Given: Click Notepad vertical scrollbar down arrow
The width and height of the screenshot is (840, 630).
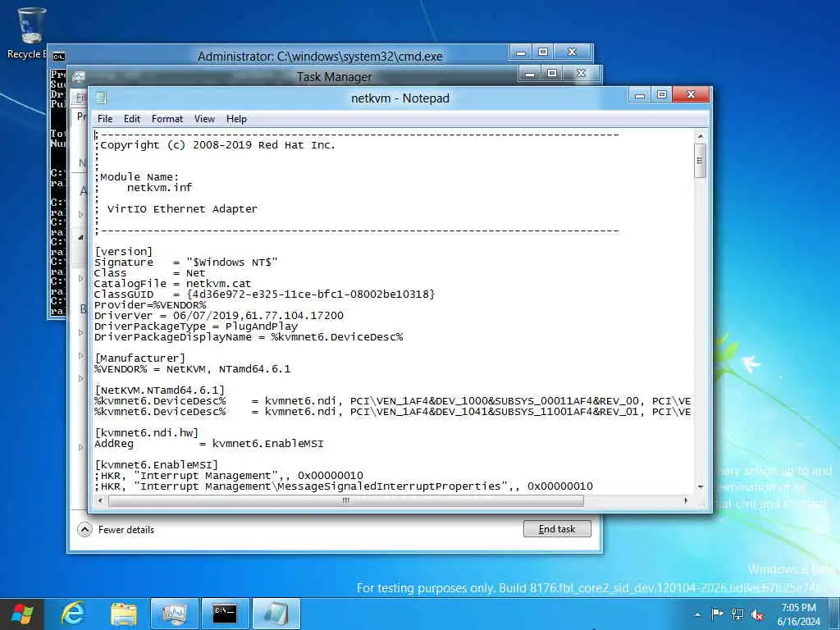Looking at the screenshot, I should pos(701,487).
